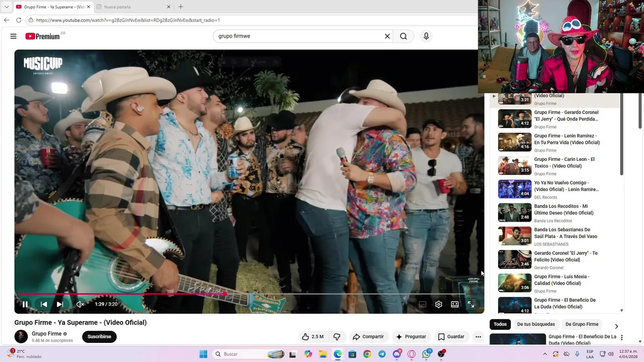
Task: Click the magnifier search button
Action: click(404, 36)
